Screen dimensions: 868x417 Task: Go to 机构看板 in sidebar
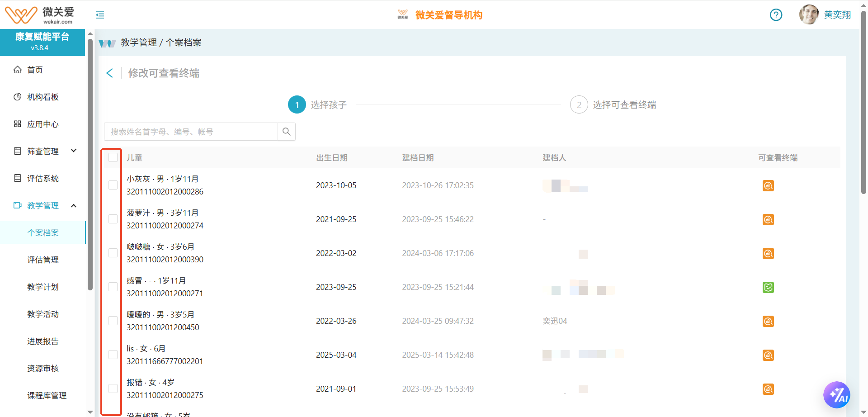[x=42, y=97]
